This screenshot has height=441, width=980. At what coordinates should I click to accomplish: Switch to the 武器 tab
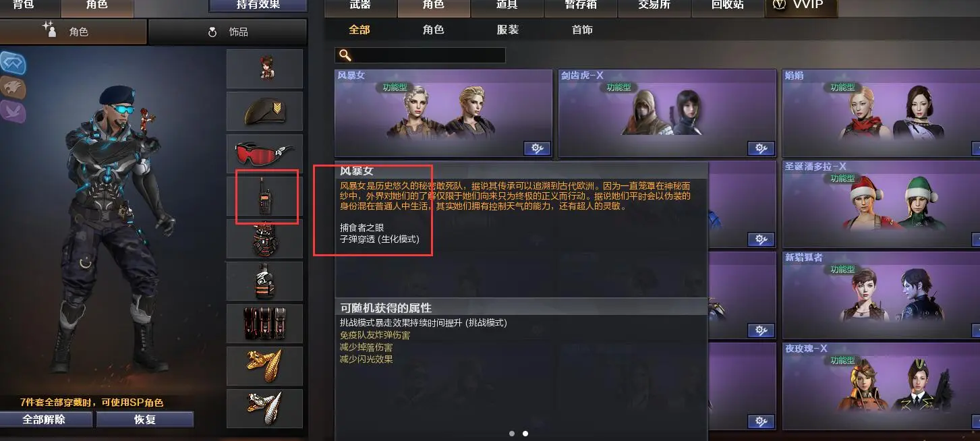click(x=360, y=5)
